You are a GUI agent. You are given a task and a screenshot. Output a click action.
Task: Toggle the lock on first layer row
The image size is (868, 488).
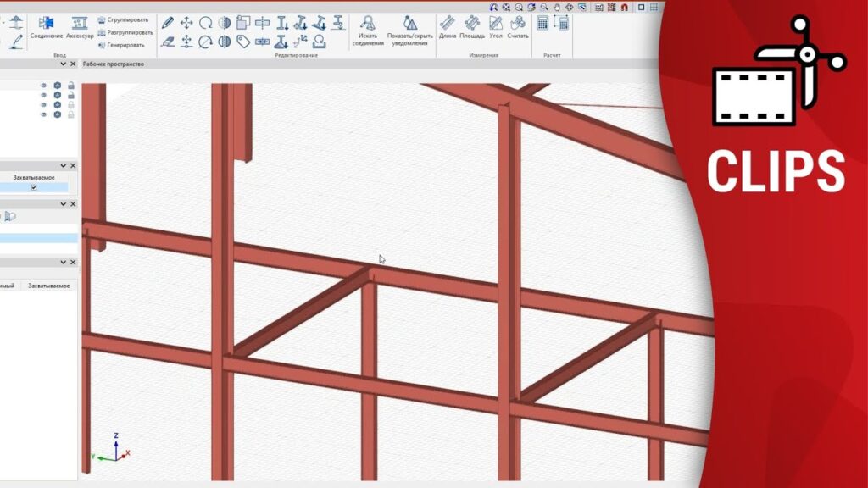[x=71, y=85]
